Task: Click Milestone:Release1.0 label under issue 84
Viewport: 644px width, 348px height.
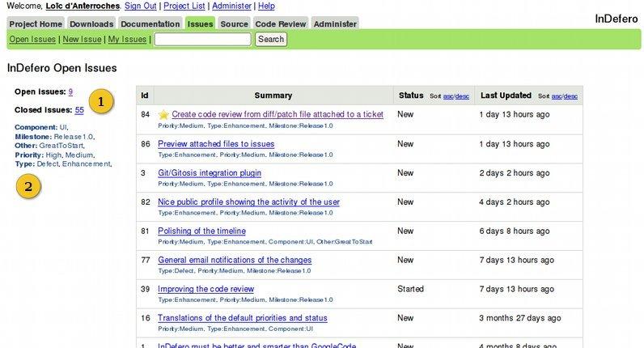Action: 301,125
